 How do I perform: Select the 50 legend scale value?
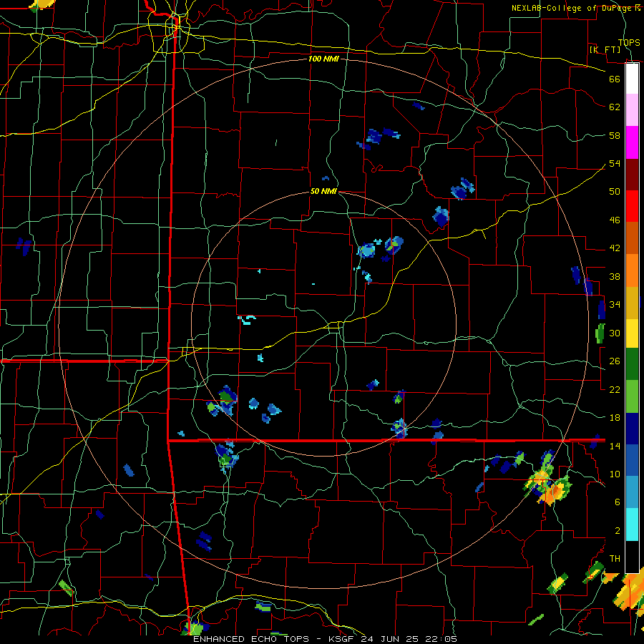click(615, 191)
